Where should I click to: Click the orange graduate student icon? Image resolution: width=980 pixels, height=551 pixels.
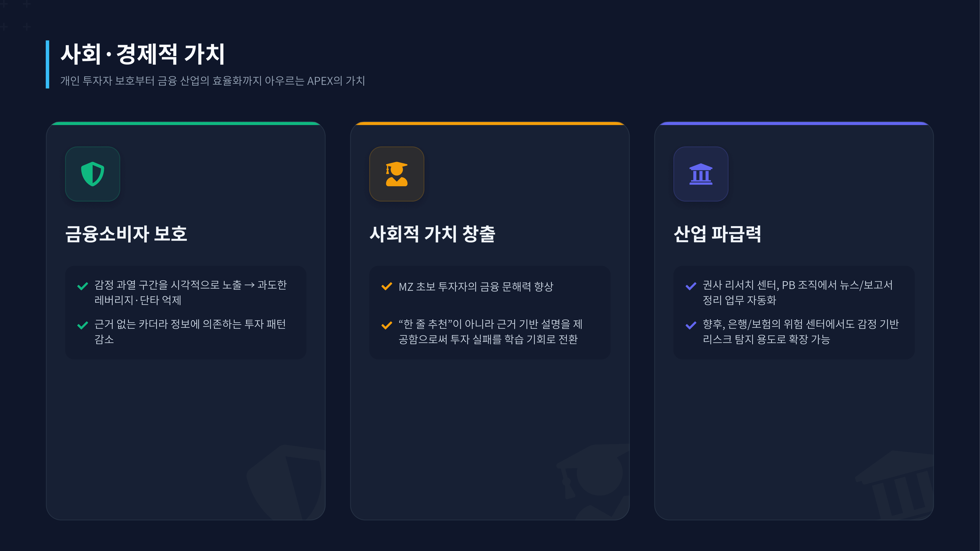[396, 174]
